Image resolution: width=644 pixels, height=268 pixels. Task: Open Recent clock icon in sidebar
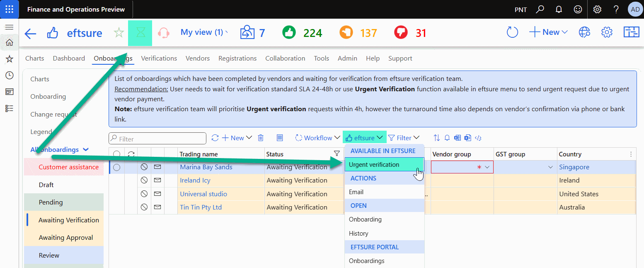9,75
